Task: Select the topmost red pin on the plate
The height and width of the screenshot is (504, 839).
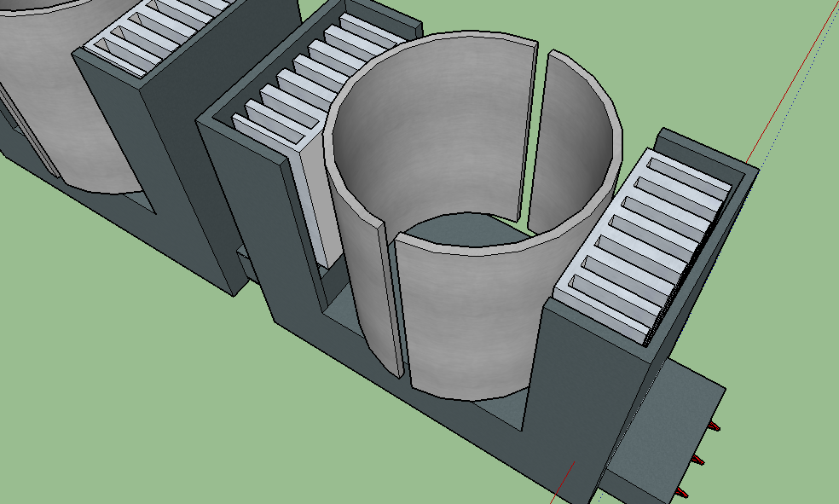Action: click(x=715, y=426)
